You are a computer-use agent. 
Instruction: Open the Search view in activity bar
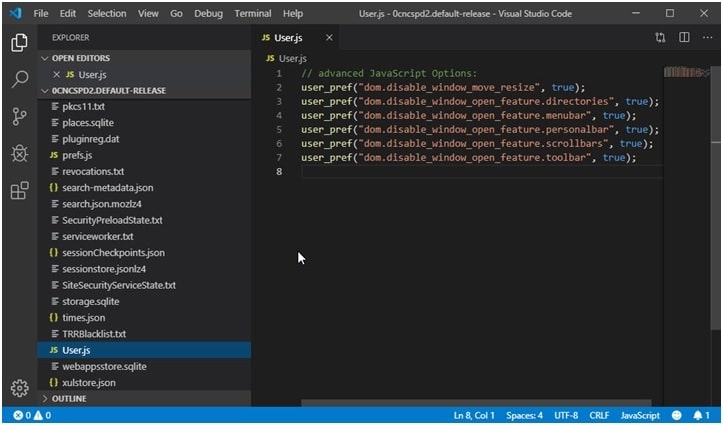19,79
